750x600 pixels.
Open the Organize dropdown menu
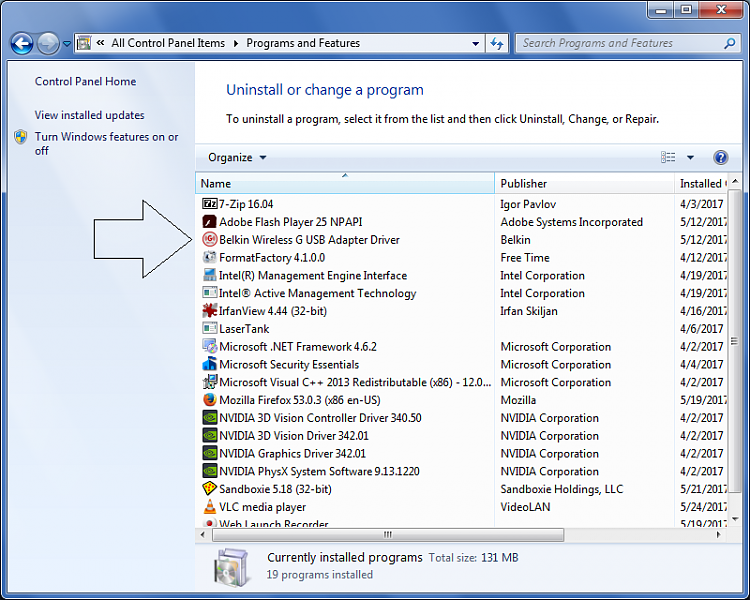tap(237, 157)
